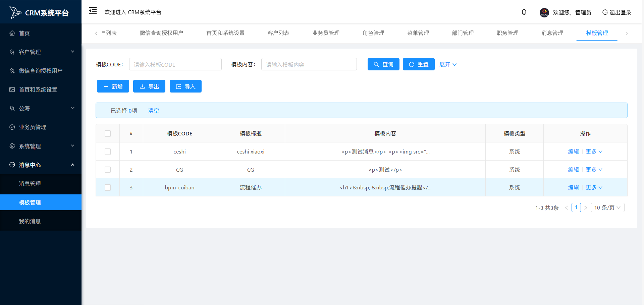Screen dimensions: 644x305
Task: Click the 导入 import button
Action: pos(185,86)
